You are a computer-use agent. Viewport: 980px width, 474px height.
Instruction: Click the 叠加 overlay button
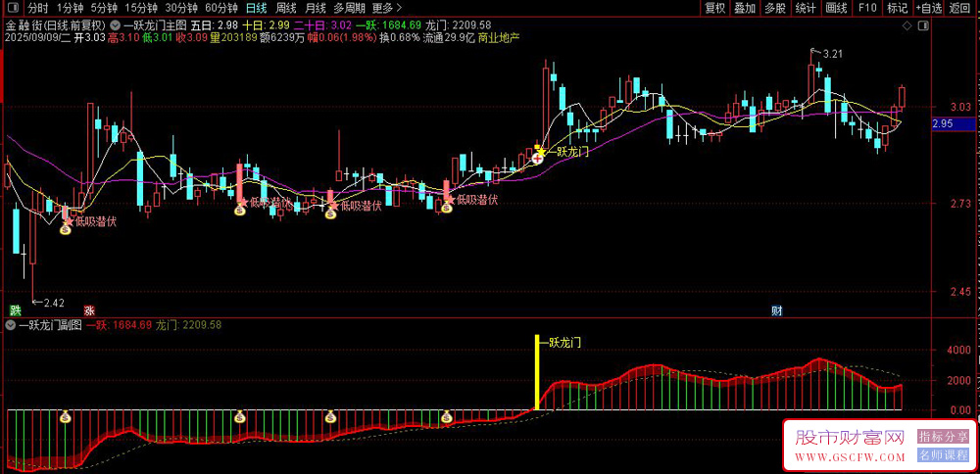(x=745, y=8)
